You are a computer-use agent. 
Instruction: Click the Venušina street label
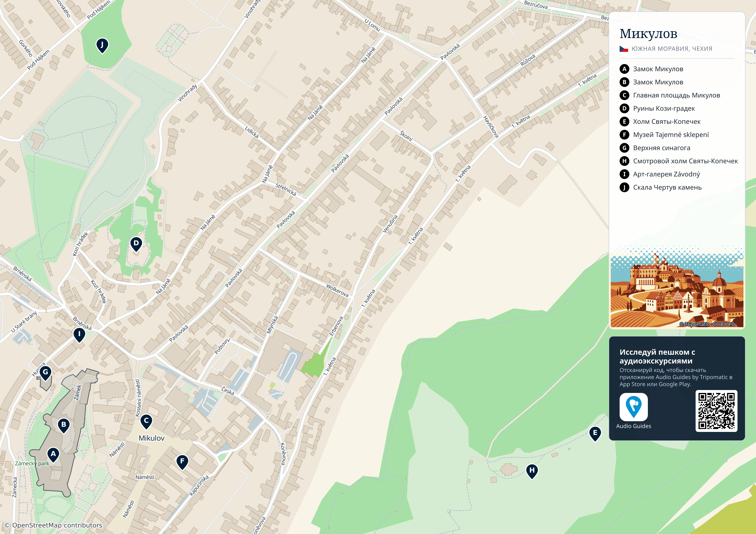[x=390, y=224]
